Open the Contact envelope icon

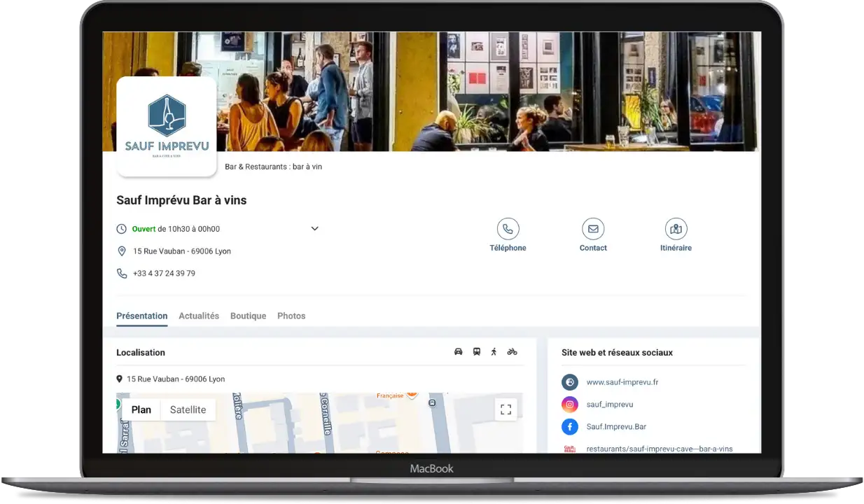(593, 228)
